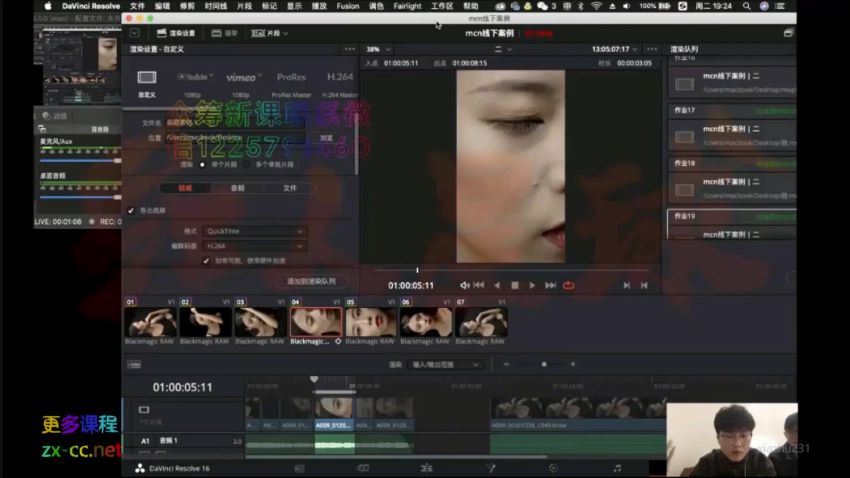Play the viewer forward
The width and height of the screenshot is (850, 478).
(x=532, y=286)
